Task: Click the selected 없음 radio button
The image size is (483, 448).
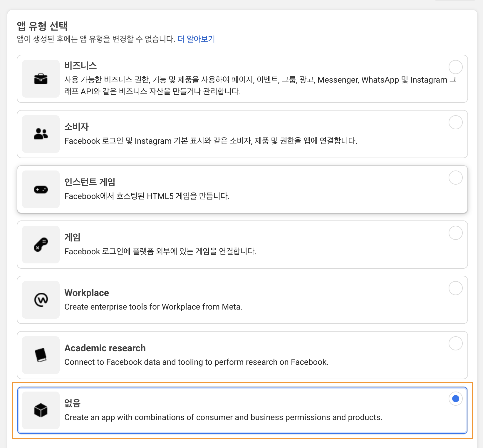Action: click(456, 399)
